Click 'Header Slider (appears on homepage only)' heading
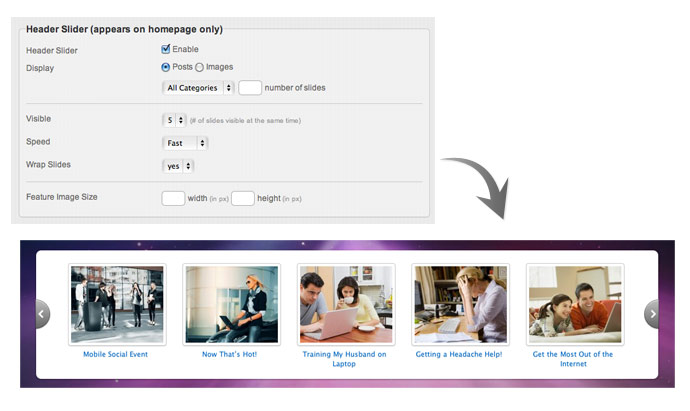The height and width of the screenshot is (411, 690). (x=125, y=29)
